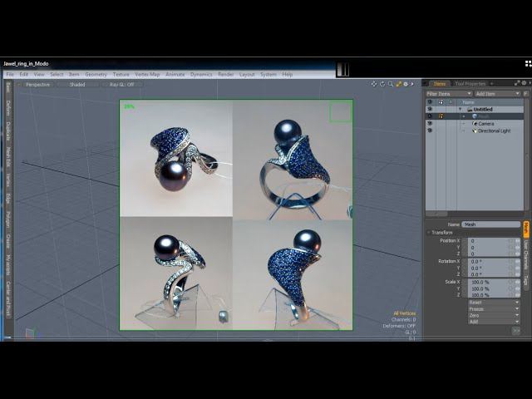Select the viewport pan/move icon
Viewport: 532px width, 399px height.
[373, 84]
